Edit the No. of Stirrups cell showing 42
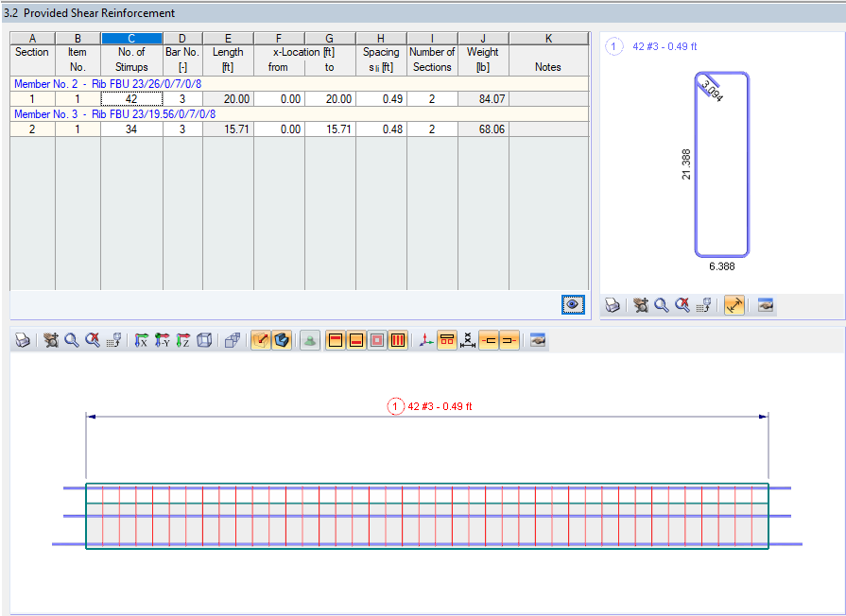Image resolution: width=846 pixels, height=616 pixels. [x=131, y=100]
